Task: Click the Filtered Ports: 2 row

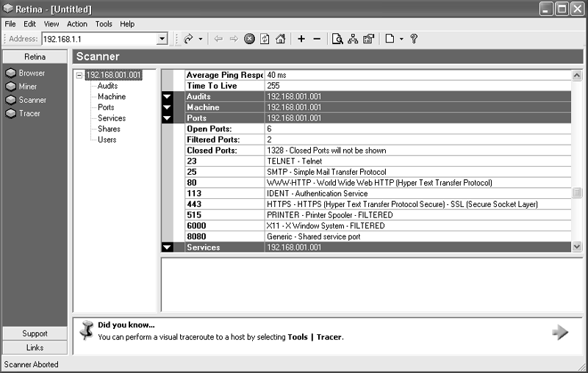Action: coord(378,140)
